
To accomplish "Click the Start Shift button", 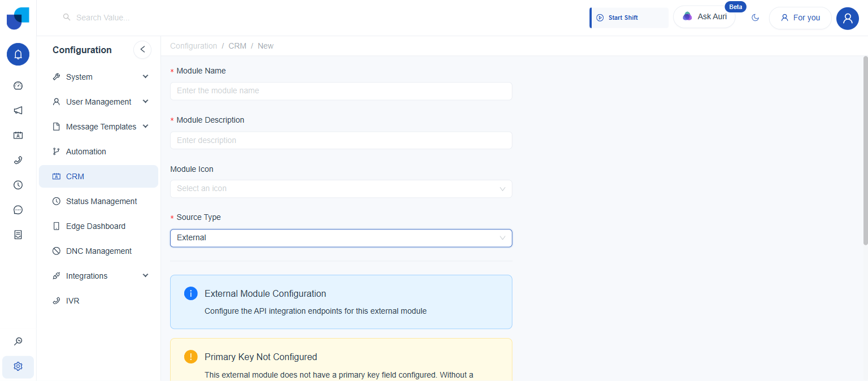I will (x=629, y=18).
